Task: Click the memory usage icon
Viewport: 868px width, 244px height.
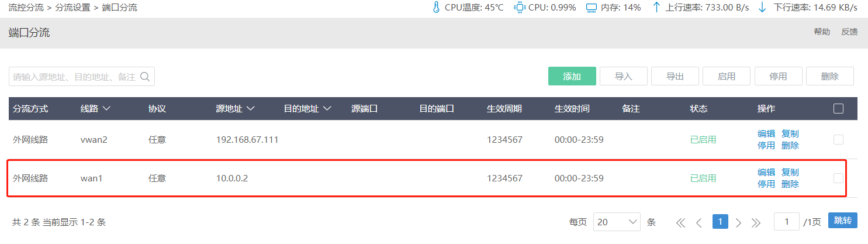Action: [591, 8]
